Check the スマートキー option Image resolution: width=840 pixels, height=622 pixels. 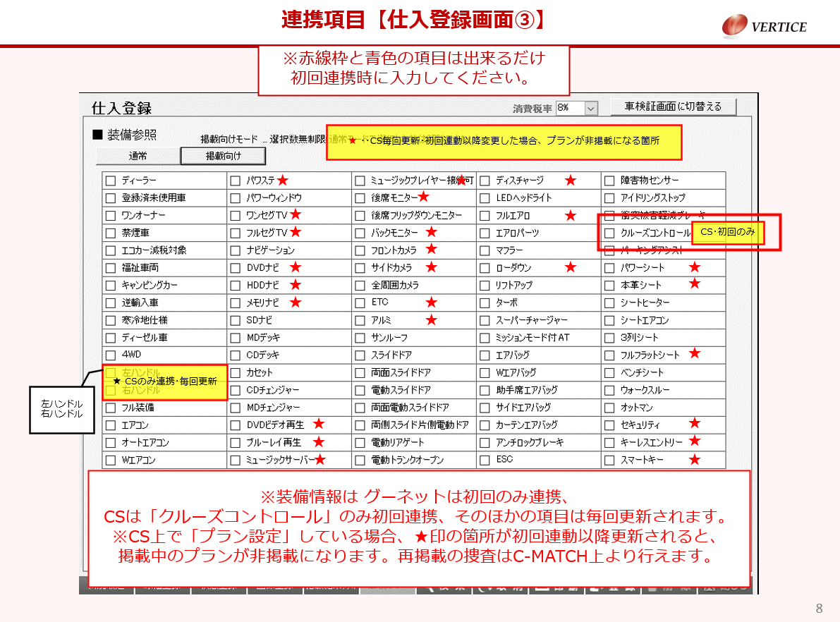pos(609,461)
